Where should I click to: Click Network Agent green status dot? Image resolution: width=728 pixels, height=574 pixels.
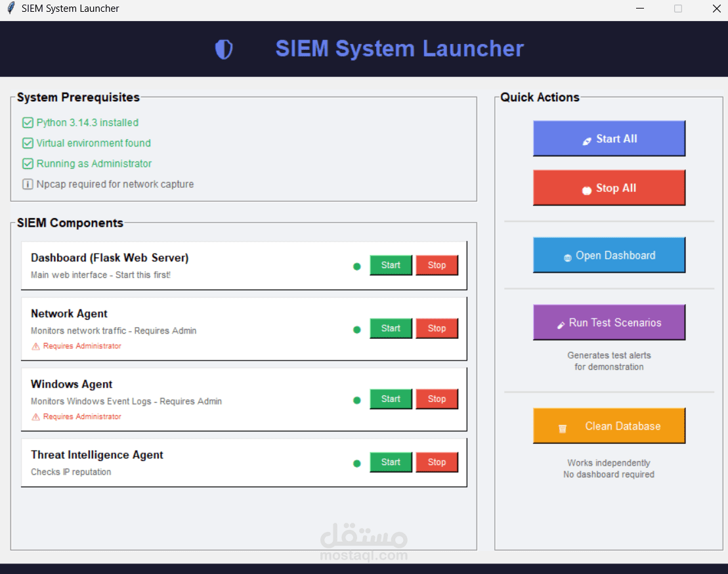356,329
